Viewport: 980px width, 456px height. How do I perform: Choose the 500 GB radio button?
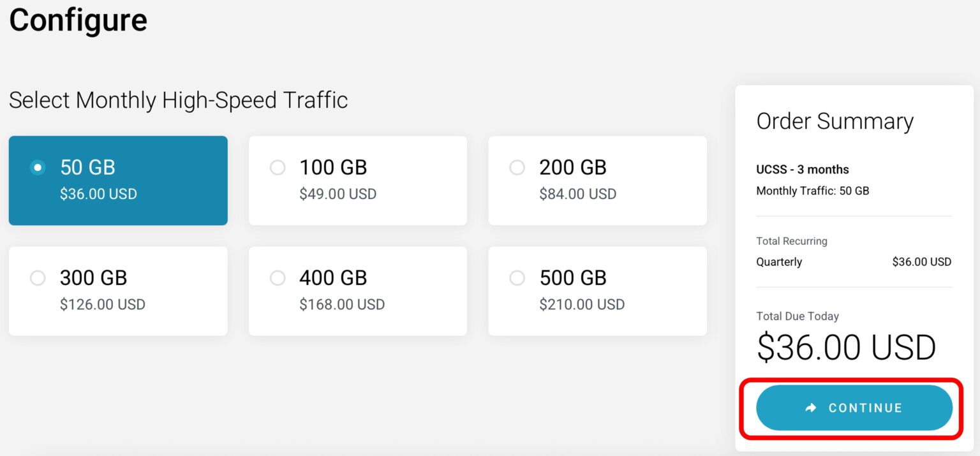[x=517, y=278]
